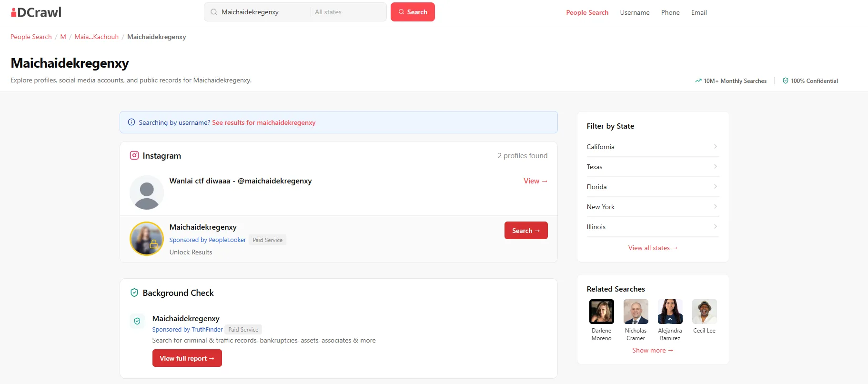The height and width of the screenshot is (384, 868).
Task: Expand the California state filter
Action: 652,147
